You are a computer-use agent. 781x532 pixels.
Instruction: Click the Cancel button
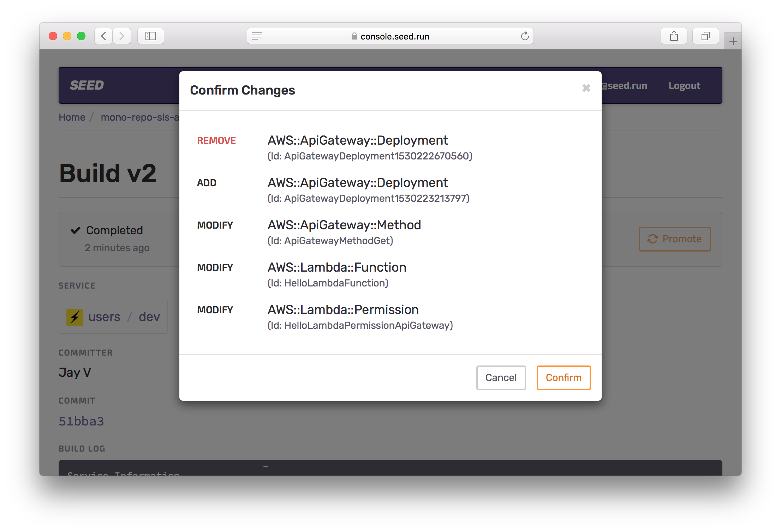click(501, 377)
